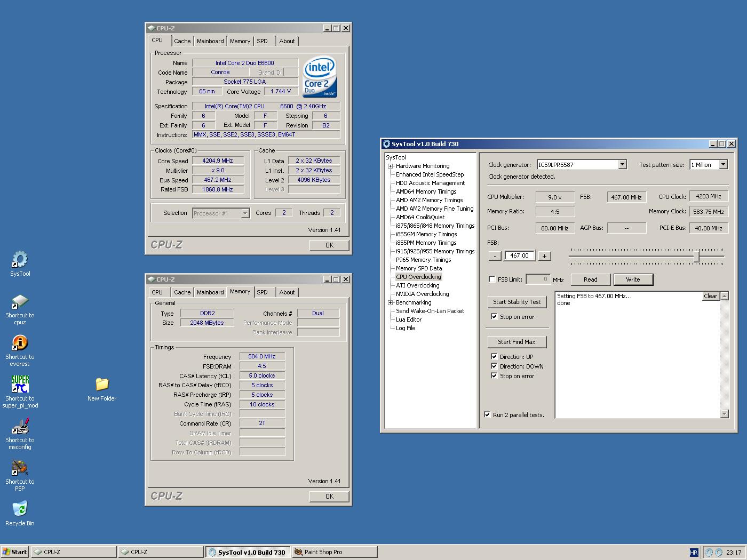Click the Read button in SysTool
The height and width of the screenshot is (560, 747).
pyautogui.click(x=590, y=279)
